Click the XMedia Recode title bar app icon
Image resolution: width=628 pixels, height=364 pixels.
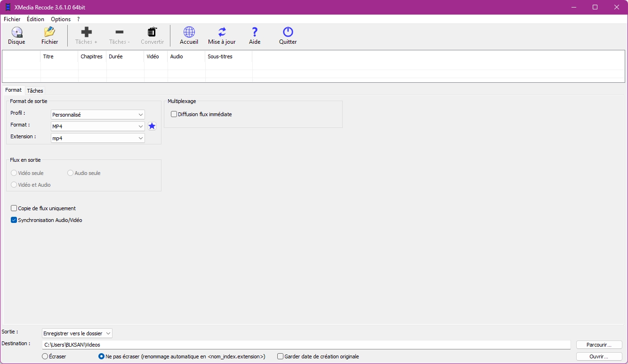pos(8,7)
